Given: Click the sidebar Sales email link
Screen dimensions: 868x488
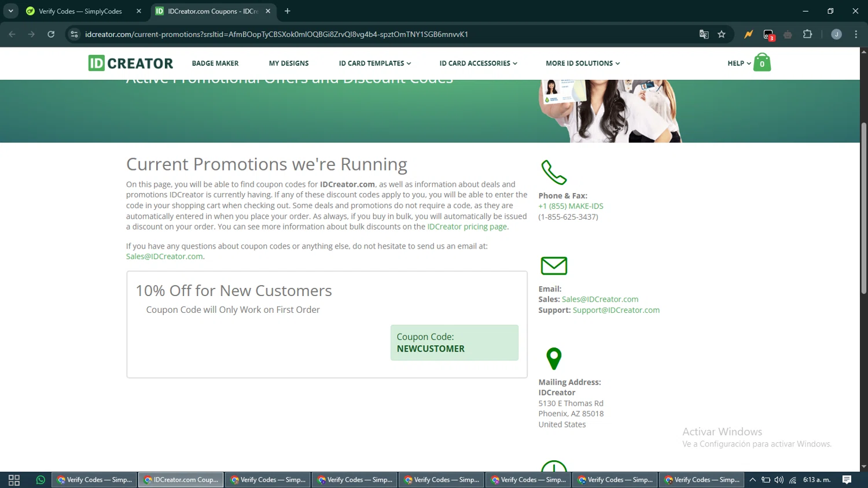Looking at the screenshot, I should [x=600, y=299].
